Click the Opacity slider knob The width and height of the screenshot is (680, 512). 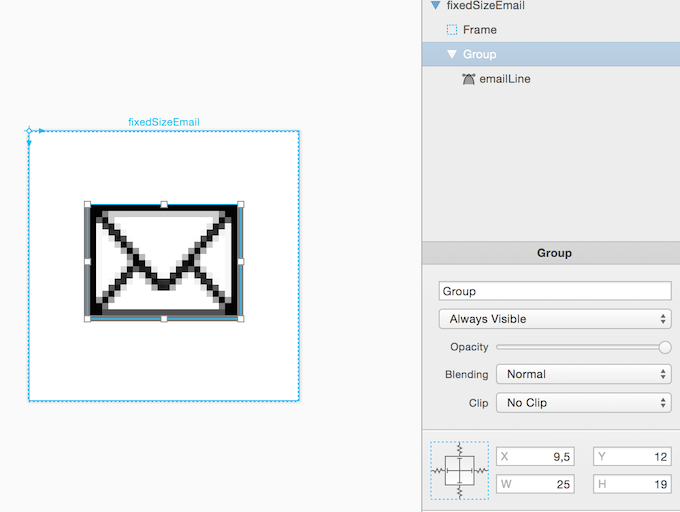665,347
